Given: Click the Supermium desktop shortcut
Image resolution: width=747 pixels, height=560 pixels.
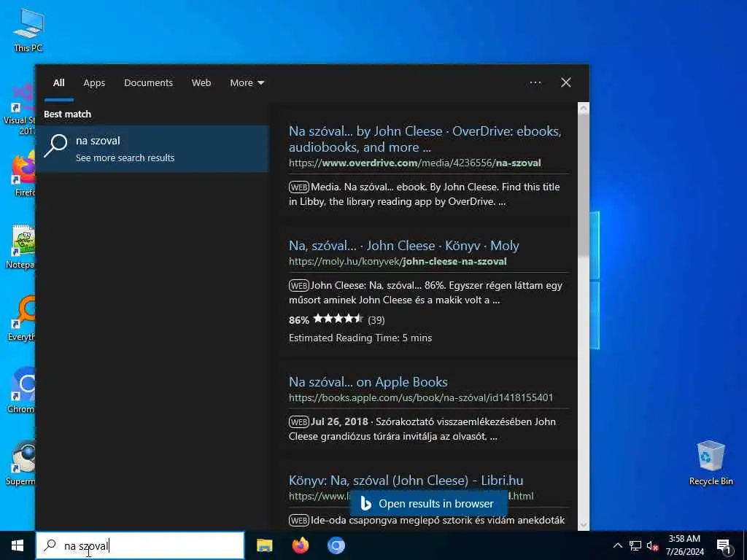Looking at the screenshot, I should point(20,463).
